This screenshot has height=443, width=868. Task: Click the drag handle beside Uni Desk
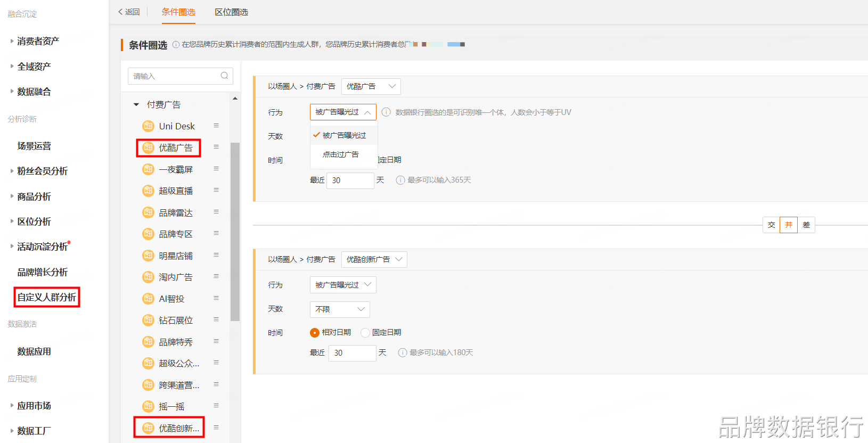216,126
